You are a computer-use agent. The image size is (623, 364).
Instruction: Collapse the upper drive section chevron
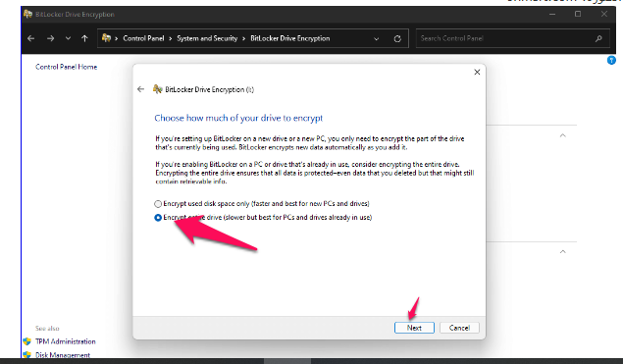562,135
